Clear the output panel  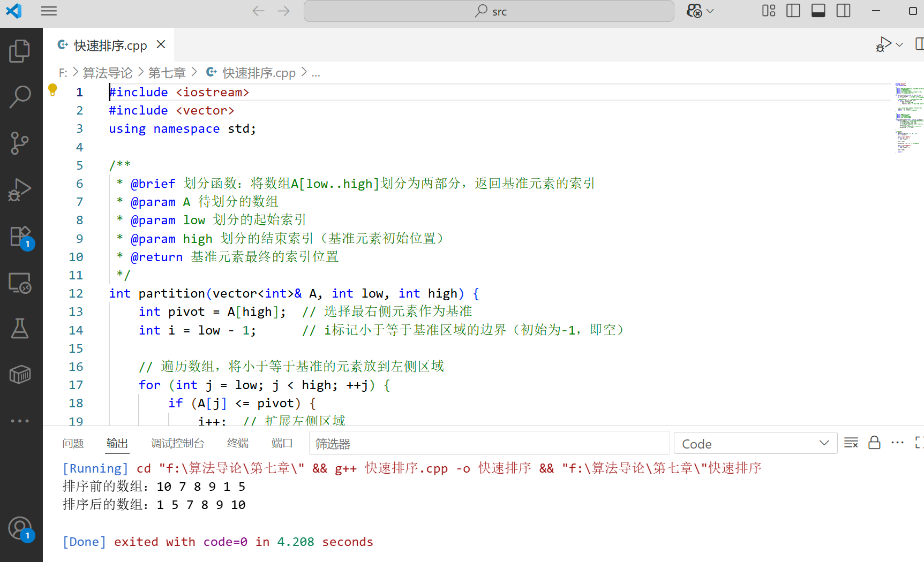point(851,443)
